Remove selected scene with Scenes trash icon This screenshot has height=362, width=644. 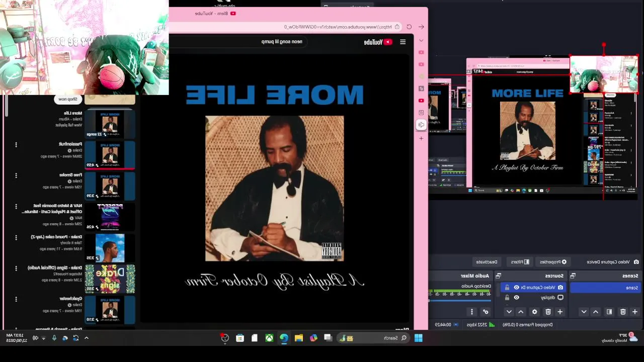pos(623,312)
